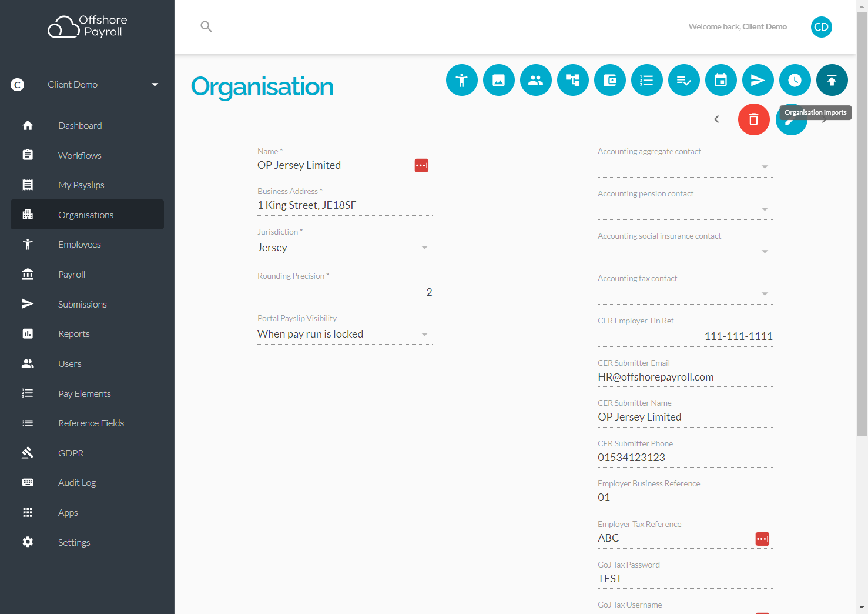
Task: Open Organisation Imports upload icon
Action: 832,80
